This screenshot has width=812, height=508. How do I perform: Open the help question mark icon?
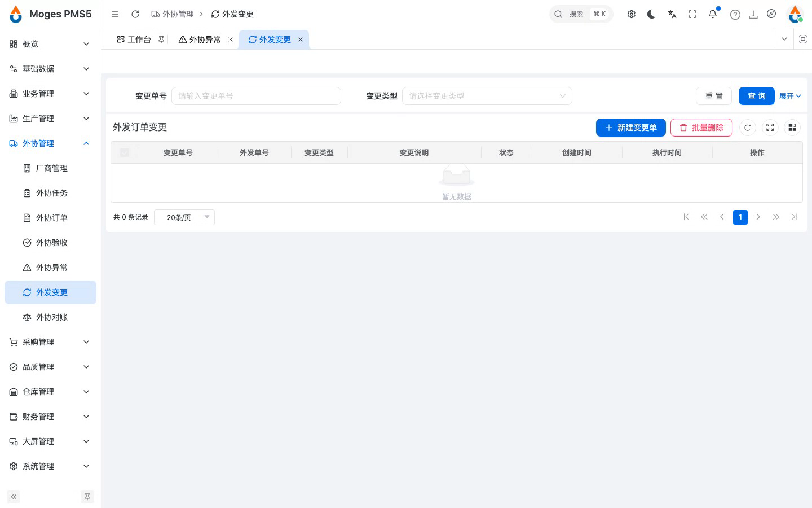coord(735,15)
